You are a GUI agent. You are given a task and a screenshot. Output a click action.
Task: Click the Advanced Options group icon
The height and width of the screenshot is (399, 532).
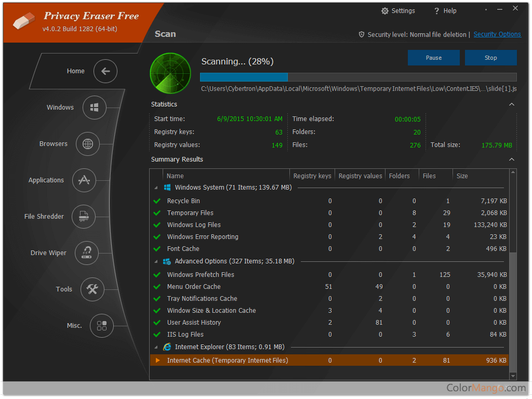[167, 261]
